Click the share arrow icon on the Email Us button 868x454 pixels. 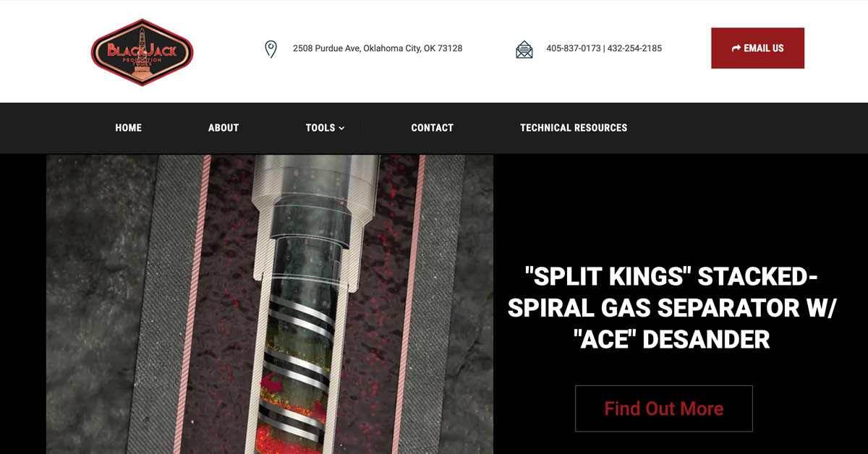(x=736, y=48)
